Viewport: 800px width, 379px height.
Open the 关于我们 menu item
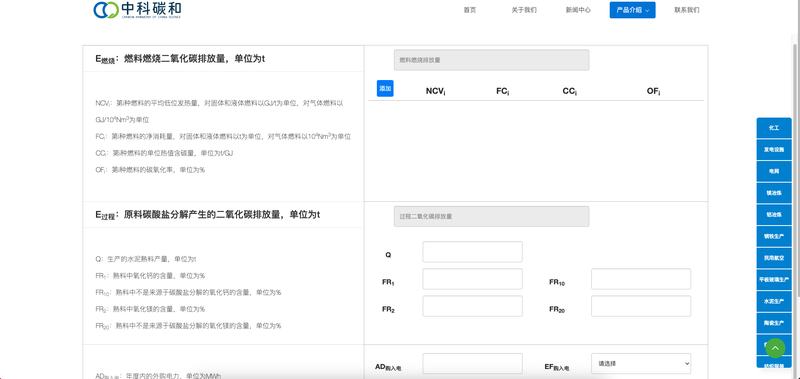click(x=524, y=10)
